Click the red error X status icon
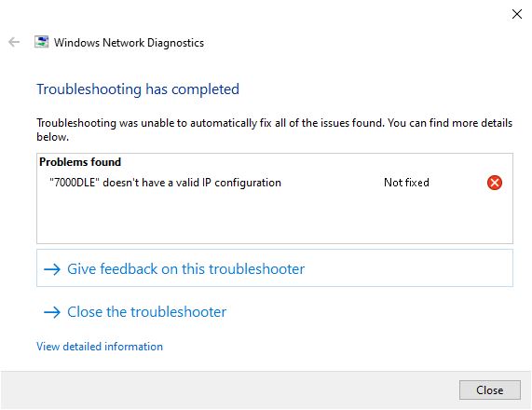532x410 pixels. pos(495,183)
